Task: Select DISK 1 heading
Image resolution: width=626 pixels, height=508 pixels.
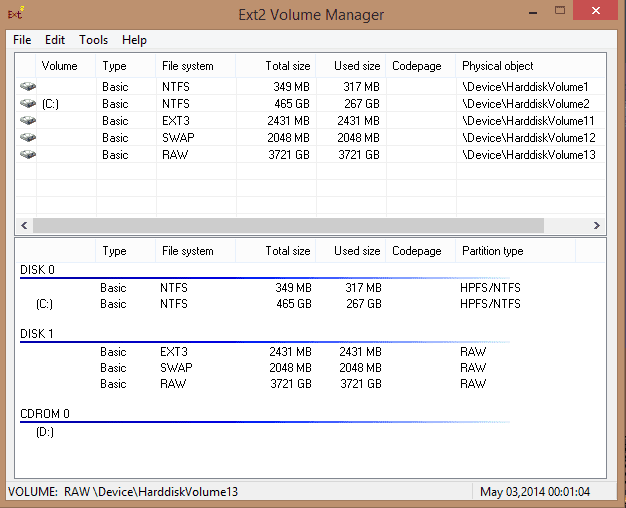Action: pyautogui.click(x=37, y=334)
